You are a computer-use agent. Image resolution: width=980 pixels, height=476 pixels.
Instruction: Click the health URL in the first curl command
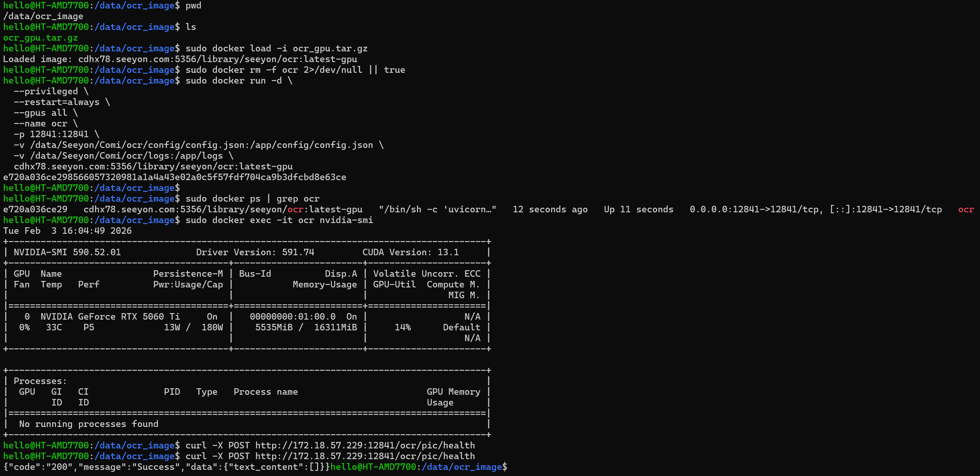pyautogui.click(x=364, y=445)
